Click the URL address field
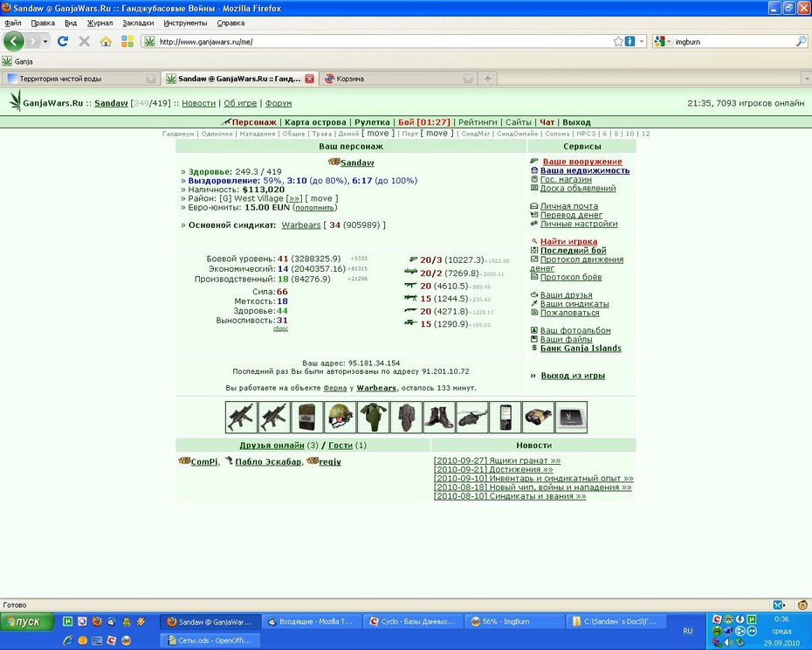The image size is (812, 650). (x=384, y=42)
